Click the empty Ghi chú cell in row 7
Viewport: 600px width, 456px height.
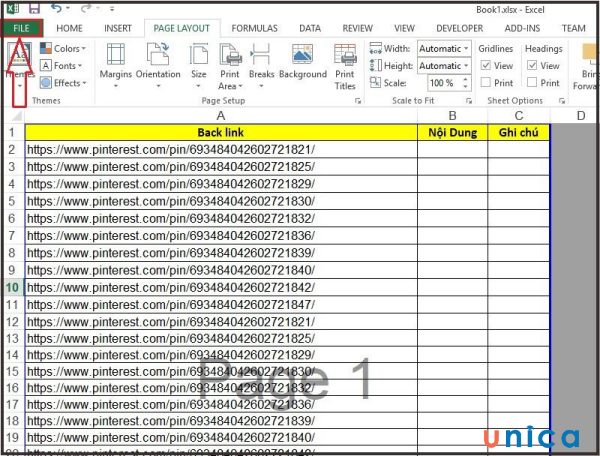pos(518,236)
